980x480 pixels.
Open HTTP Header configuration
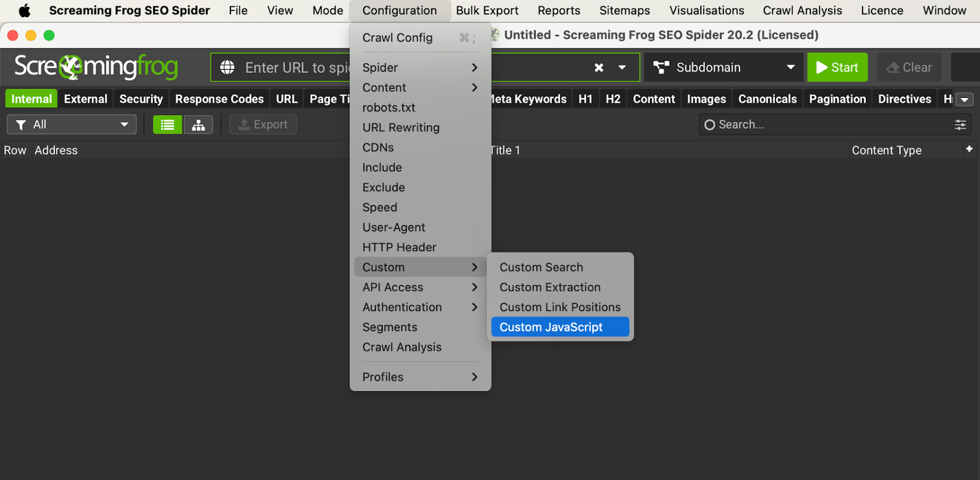tap(420, 247)
